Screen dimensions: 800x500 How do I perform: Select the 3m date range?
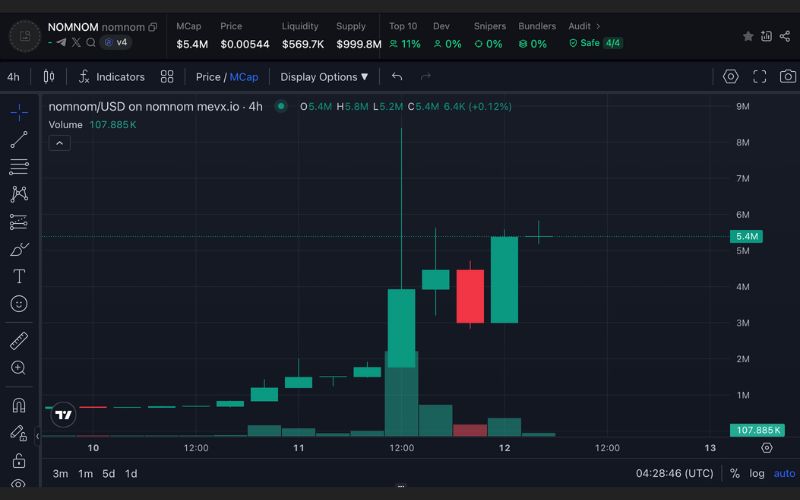[60, 473]
